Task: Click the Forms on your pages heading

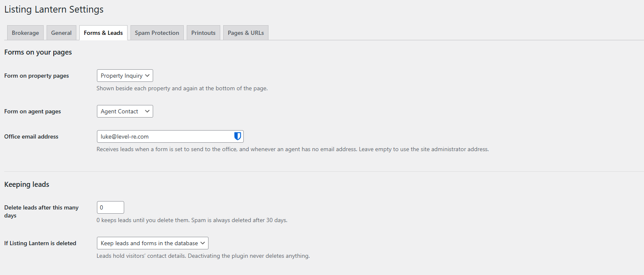Action: click(38, 52)
